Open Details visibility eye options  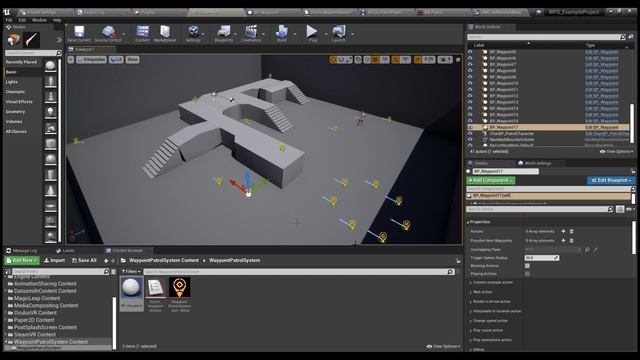pos(630,209)
